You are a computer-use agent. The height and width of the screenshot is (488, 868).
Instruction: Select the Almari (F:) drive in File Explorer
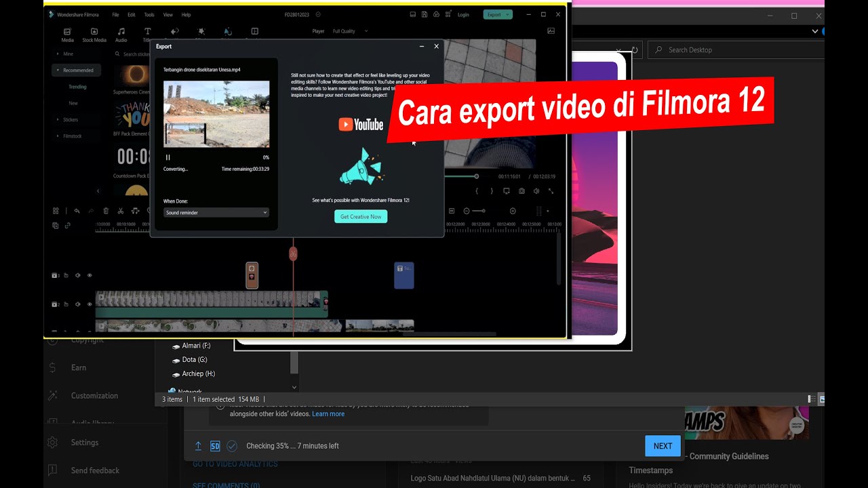(x=196, y=346)
